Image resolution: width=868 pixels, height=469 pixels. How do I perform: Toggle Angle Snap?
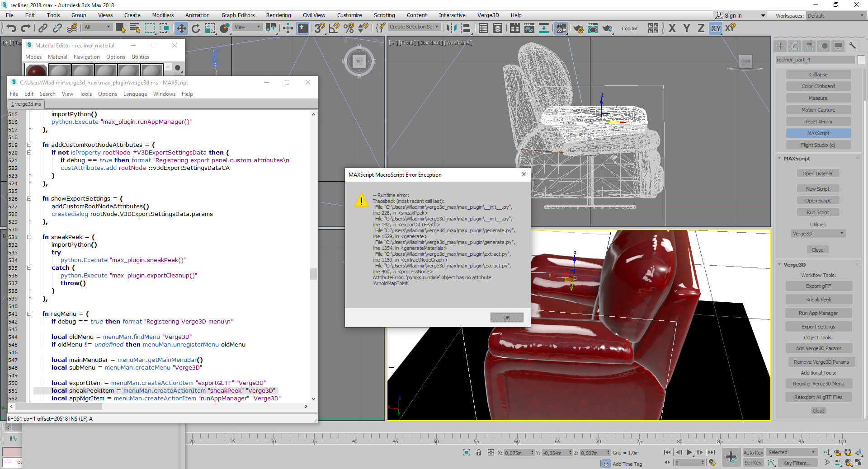coord(334,28)
